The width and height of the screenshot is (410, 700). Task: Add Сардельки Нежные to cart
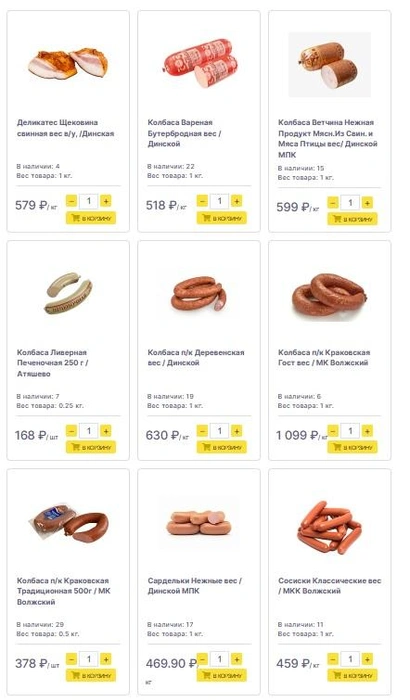coord(222,675)
